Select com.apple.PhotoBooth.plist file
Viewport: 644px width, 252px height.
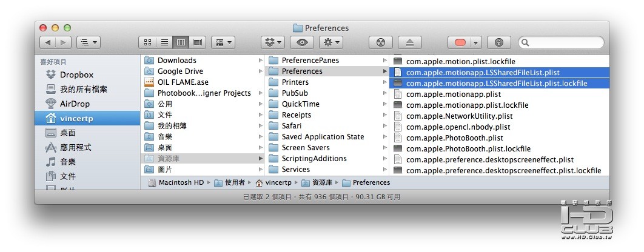[500, 138]
